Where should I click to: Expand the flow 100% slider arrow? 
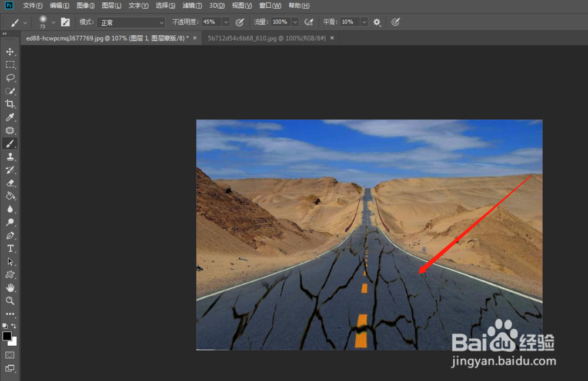(295, 22)
